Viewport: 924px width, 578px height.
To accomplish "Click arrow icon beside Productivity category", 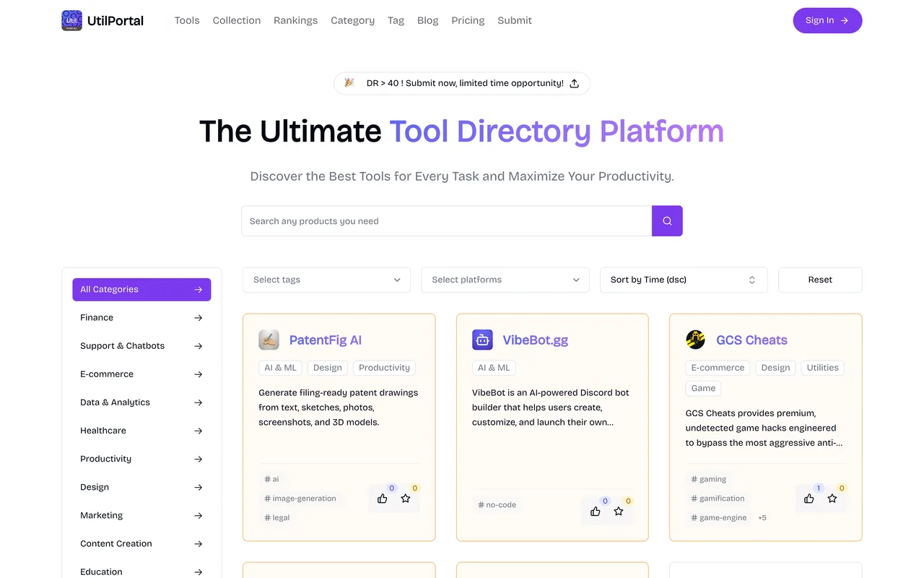I will coord(199,459).
